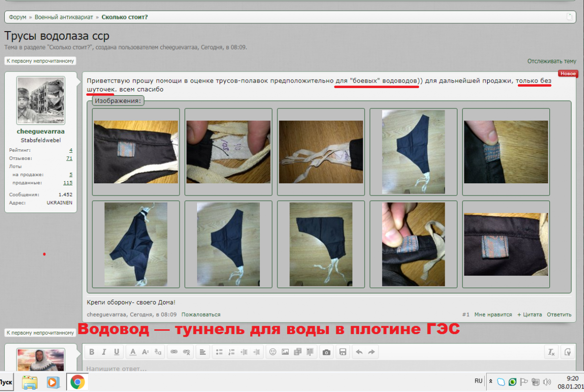
Task: Click the Отслеживать тему link
Action: [552, 61]
